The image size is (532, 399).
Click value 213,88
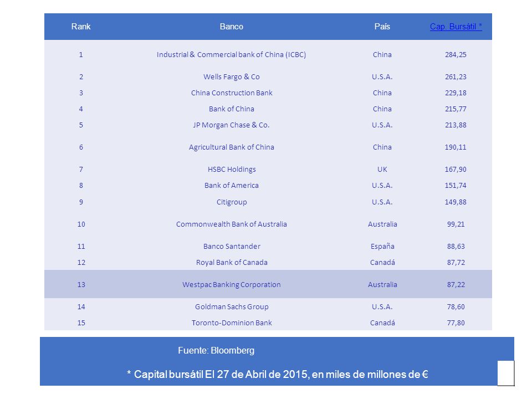(x=456, y=125)
